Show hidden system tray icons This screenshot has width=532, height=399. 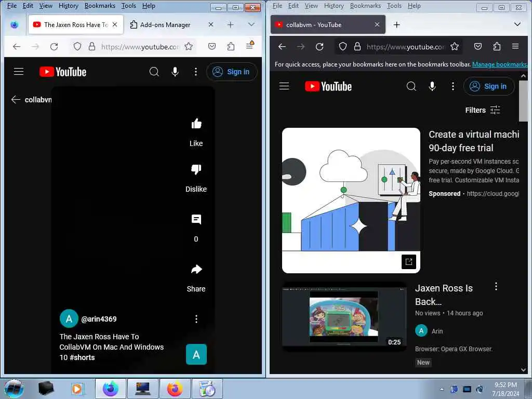coord(442,390)
